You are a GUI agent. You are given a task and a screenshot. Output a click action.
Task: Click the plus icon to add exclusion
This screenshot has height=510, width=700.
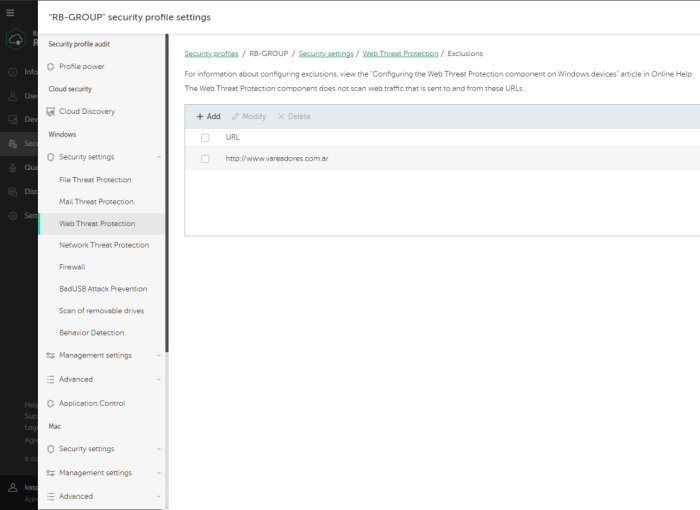pos(200,117)
